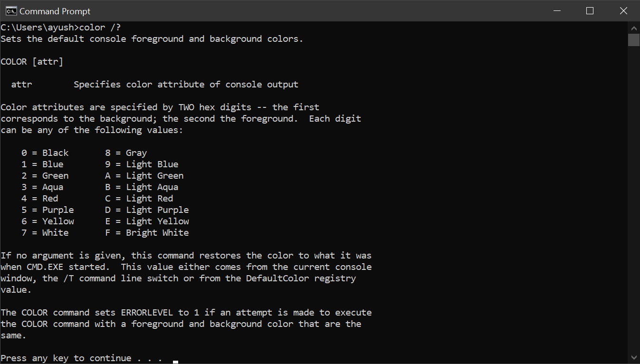Click the scrollbar down arrow
The width and height of the screenshot is (640, 364).
click(x=634, y=357)
